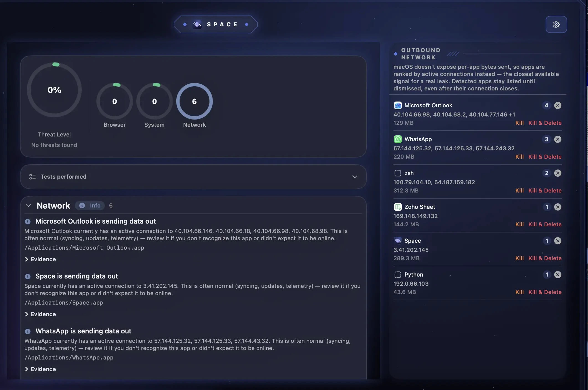Dismiss zsh from outbound list
This screenshot has height=390, width=588.
click(558, 173)
